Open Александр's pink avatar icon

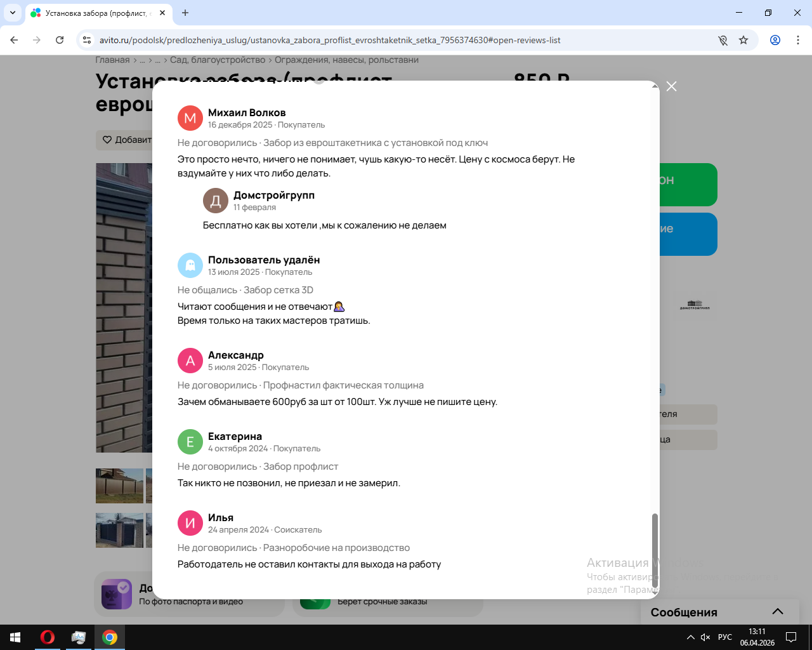coord(190,361)
